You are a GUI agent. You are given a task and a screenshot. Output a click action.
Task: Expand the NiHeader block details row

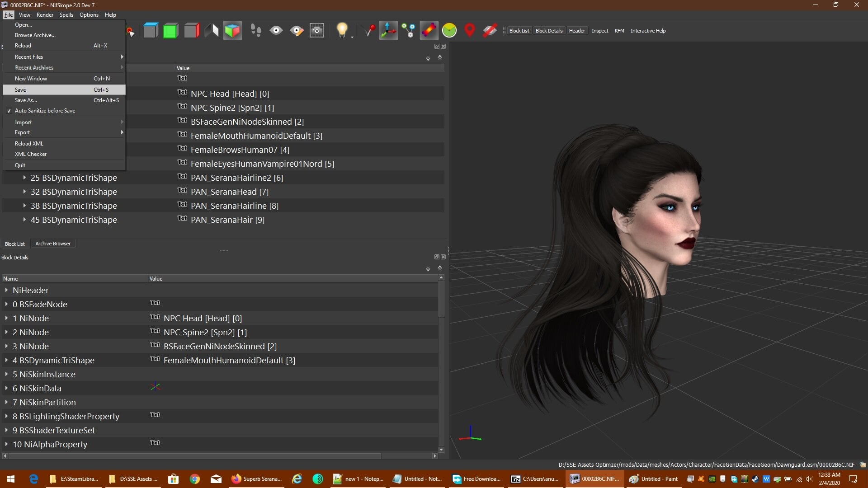tap(6, 290)
